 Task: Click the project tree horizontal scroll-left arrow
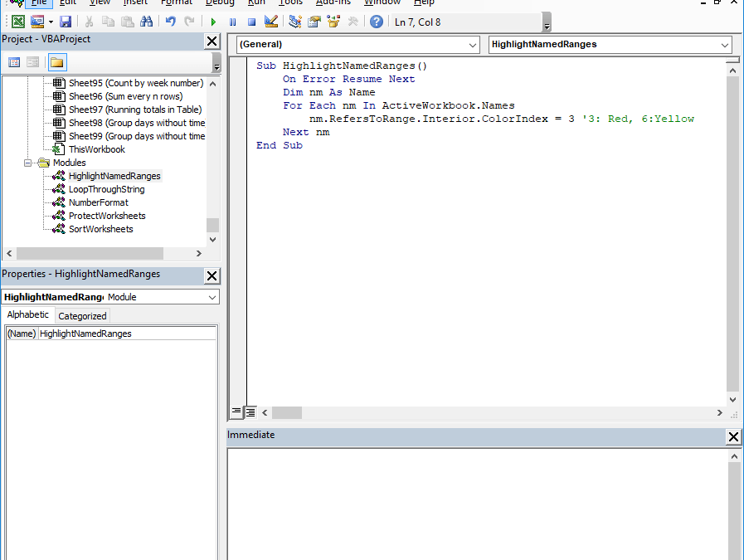click(9, 253)
